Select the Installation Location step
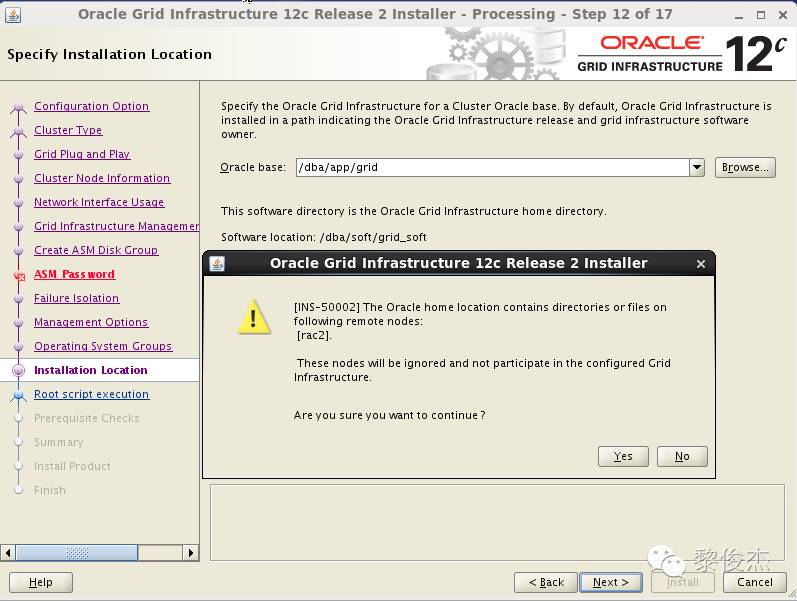The width and height of the screenshot is (797, 601). pos(90,370)
